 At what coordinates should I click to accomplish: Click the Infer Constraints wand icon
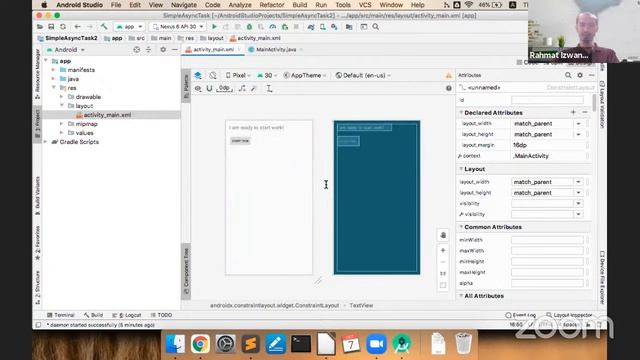253,88
